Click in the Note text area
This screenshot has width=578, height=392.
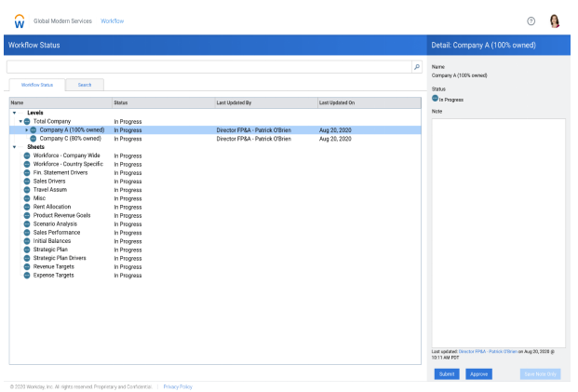[498, 233]
